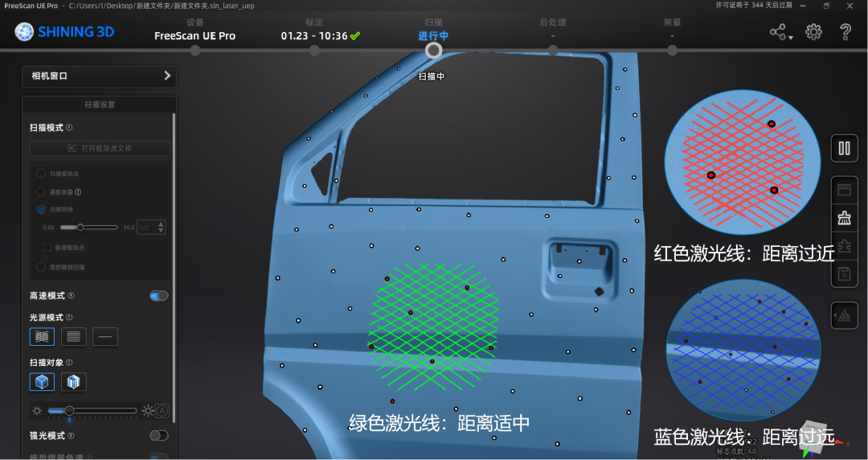Viewport: 868px width, 460px height.
Task: Open the settings gear icon
Action: (x=813, y=32)
